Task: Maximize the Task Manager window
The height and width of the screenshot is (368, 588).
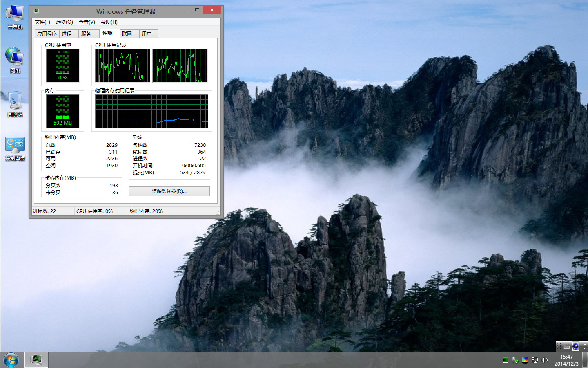Action: pos(197,10)
